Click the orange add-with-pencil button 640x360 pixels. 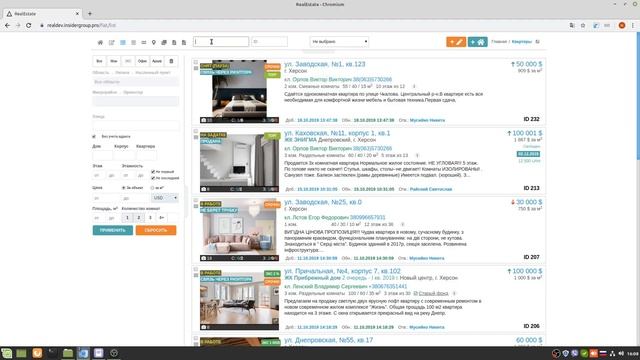pos(456,42)
